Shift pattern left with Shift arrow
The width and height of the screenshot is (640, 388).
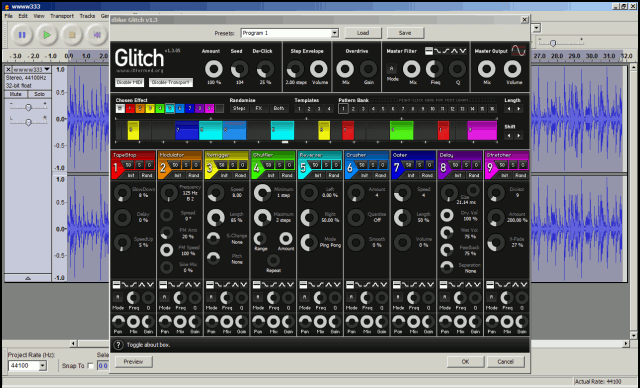[509, 135]
